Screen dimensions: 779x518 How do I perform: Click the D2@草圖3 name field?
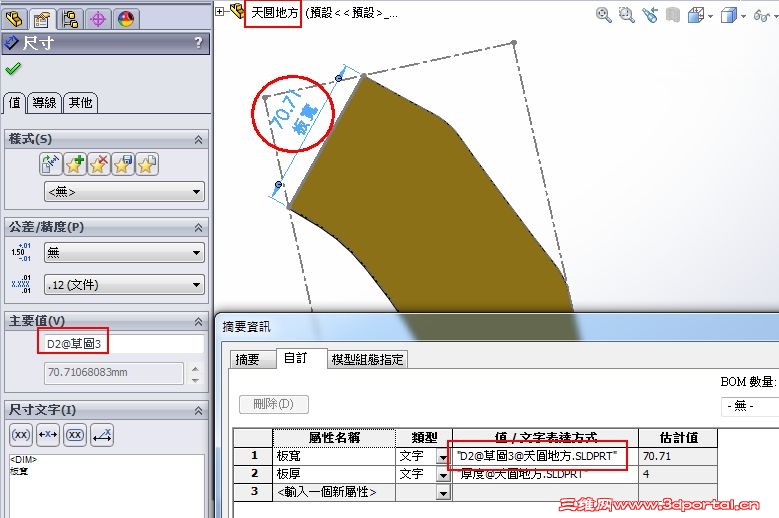tap(124, 344)
